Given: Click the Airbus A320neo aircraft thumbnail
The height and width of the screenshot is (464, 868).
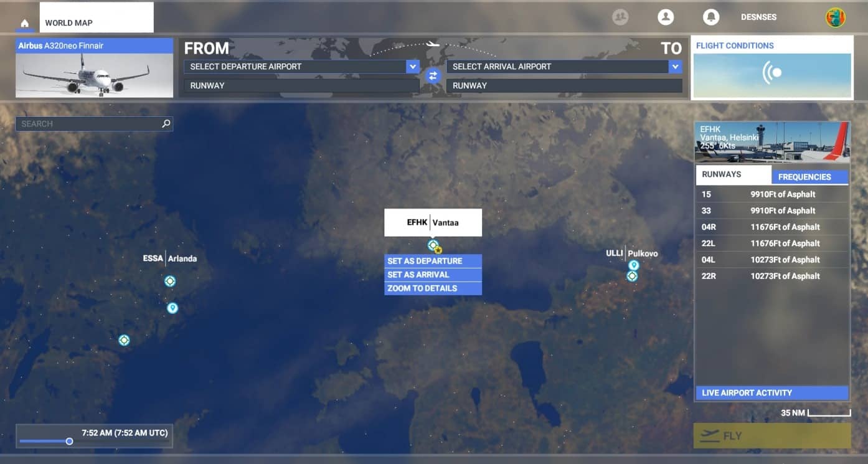Looking at the screenshot, I should coord(94,75).
